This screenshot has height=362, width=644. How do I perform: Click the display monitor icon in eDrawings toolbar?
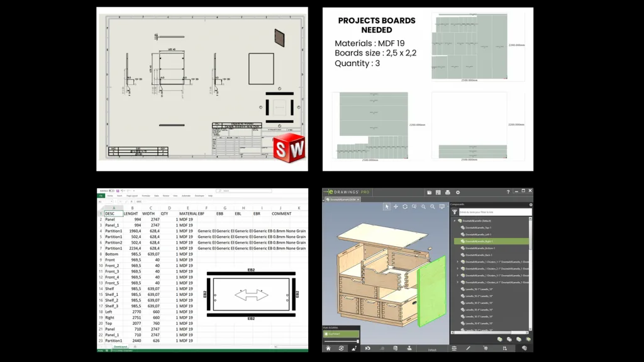[441, 206]
